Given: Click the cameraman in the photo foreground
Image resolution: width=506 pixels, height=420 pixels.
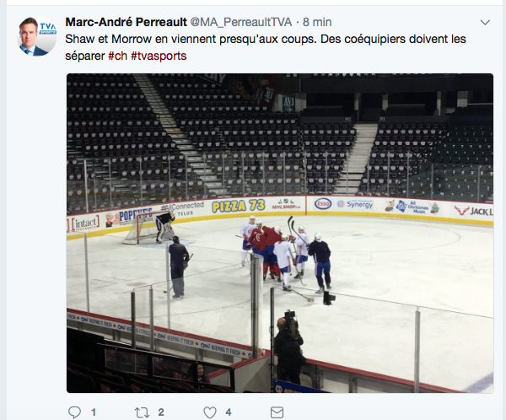Looking at the screenshot, I should point(288,346).
